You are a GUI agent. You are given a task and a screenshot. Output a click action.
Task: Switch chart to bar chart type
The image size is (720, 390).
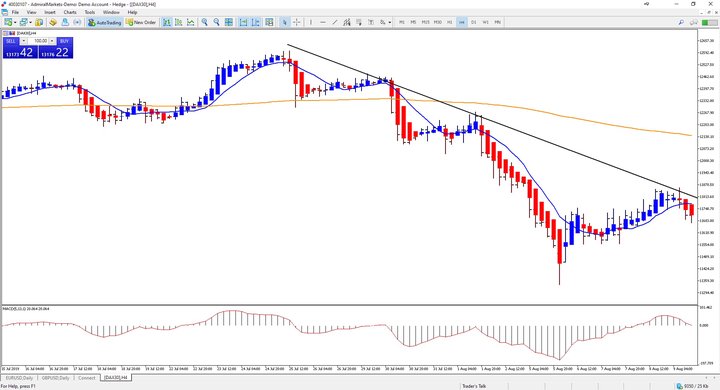(167, 22)
